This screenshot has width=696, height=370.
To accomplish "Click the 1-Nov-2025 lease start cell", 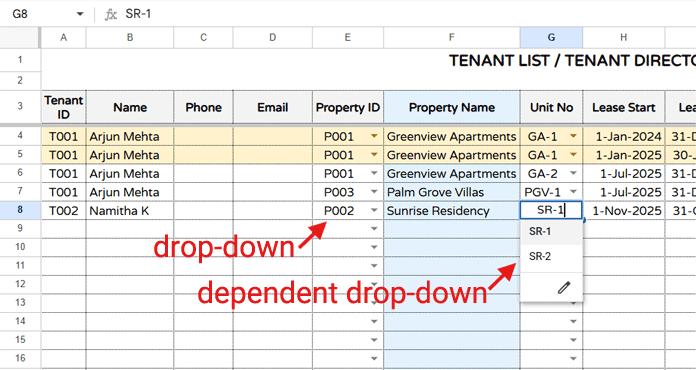I will pos(624,211).
